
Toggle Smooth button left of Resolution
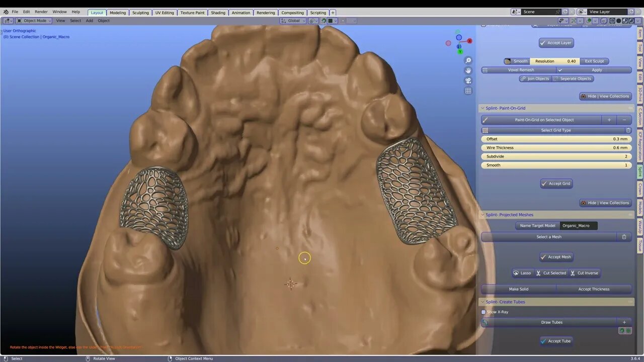[517, 61]
